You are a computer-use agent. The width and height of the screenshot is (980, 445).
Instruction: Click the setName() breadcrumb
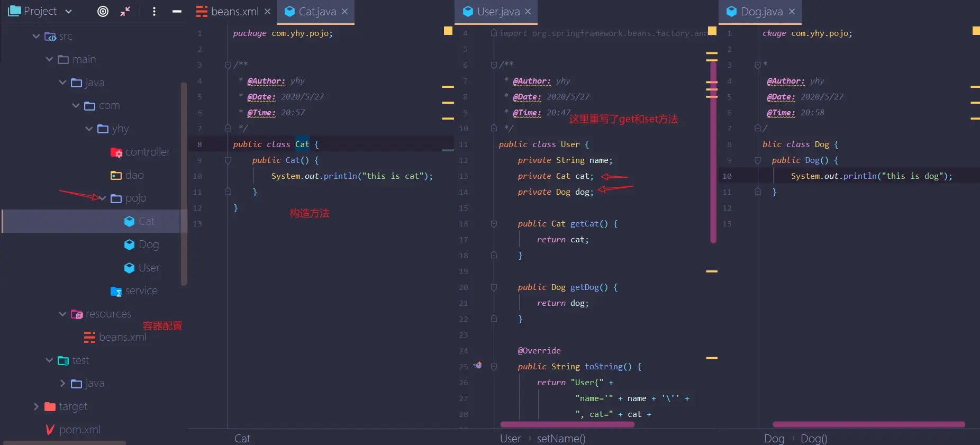(561, 439)
